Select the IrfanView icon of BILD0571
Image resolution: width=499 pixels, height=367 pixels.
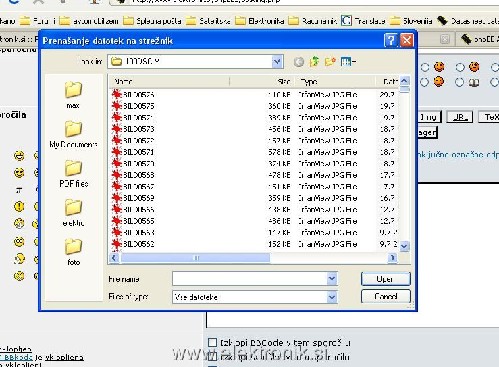point(116,152)
